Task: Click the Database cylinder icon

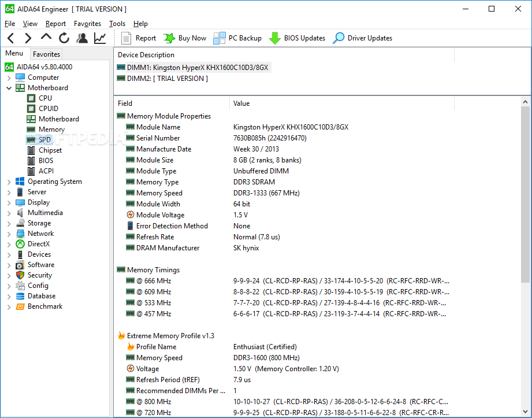Action: click(x=20, y=296)
